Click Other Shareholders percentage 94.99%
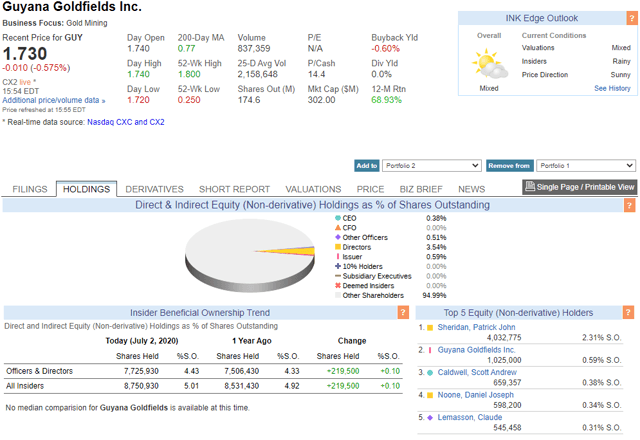The width and height of the screenshot is (640, 440). pos(434,295)
